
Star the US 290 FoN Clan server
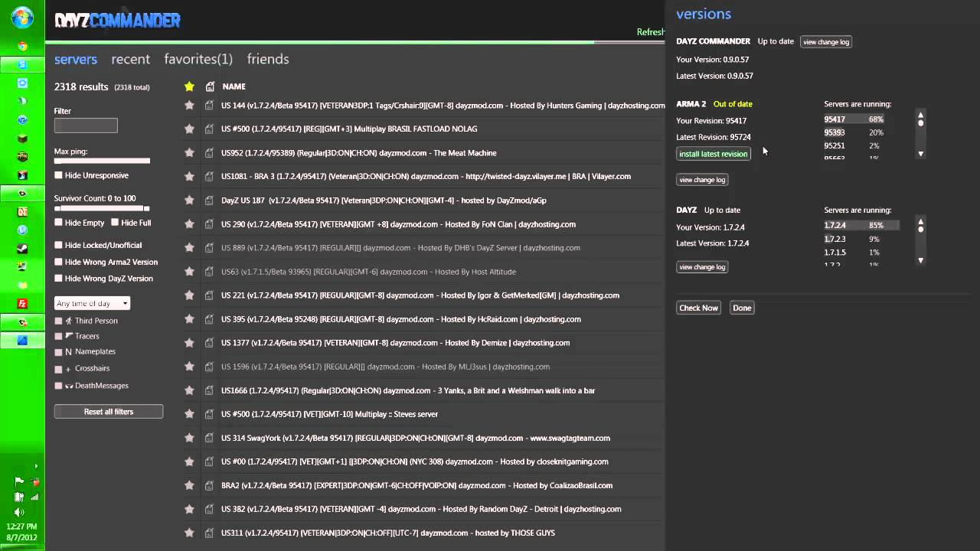coord(189,223)
